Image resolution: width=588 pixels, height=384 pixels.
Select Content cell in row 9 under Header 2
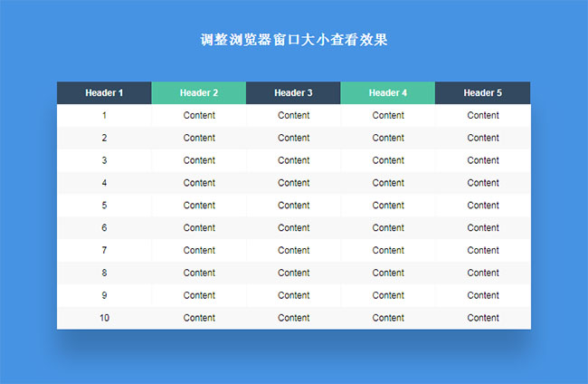tap(199, 295)
